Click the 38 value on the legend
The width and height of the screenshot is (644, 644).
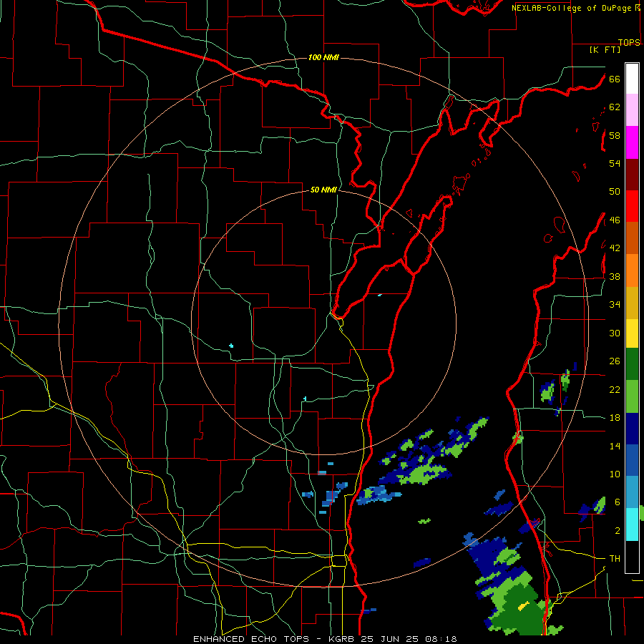click(x=615, y=276)
